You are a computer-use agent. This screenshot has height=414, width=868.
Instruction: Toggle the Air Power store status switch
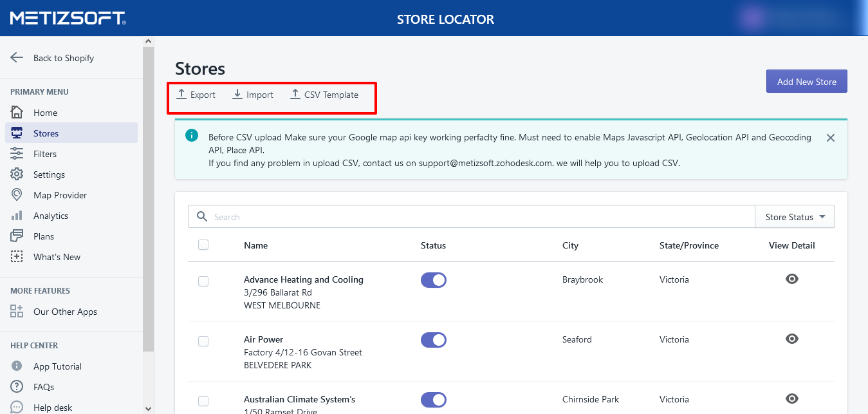[434, 340]
